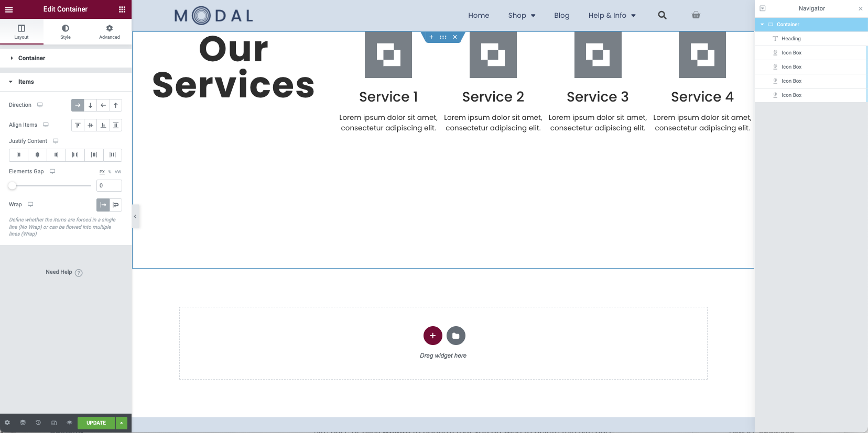This screenshot has width=868, height=433.
Task: Open the widgets grid icon in header
Action: click(x=122, y=9)
